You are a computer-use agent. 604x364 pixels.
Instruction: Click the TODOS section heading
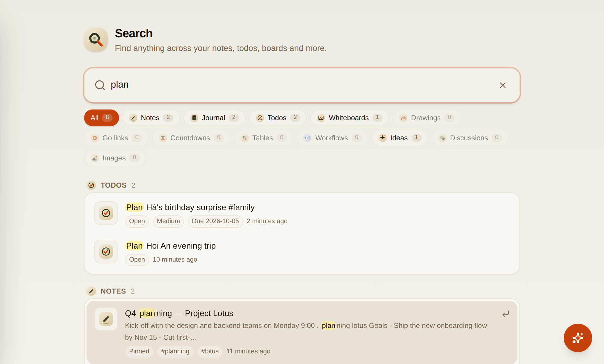(113, 185)
